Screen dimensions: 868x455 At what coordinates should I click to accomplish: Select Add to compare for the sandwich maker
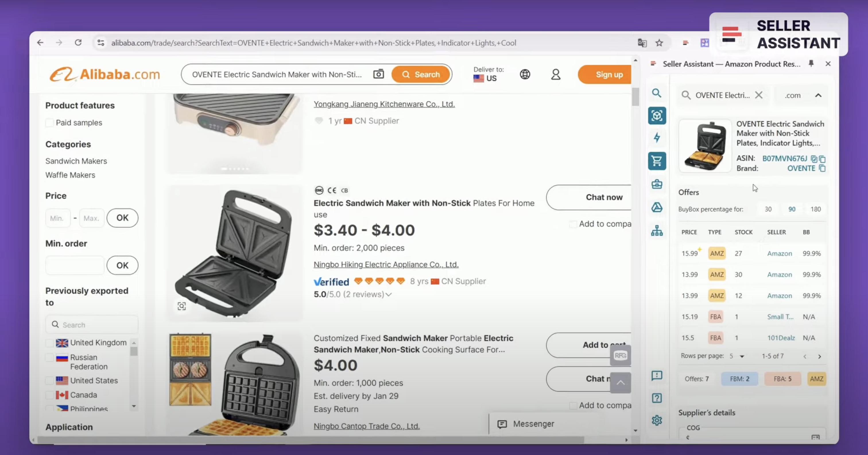[x=573, y=224]
